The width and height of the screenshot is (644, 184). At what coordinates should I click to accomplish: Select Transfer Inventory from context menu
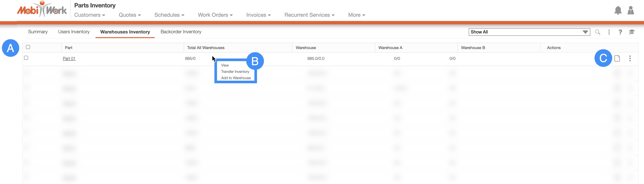click(x=235, y=72)
